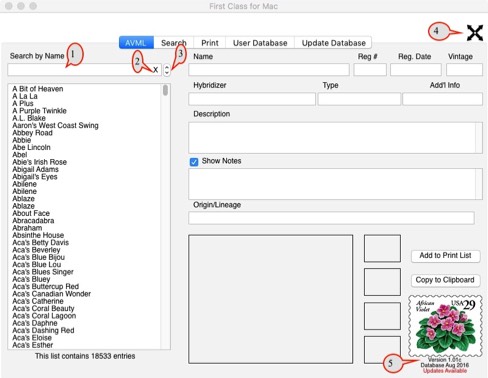
Task: Select 'Aca's Dashing Red' entry
Action: 43,331
